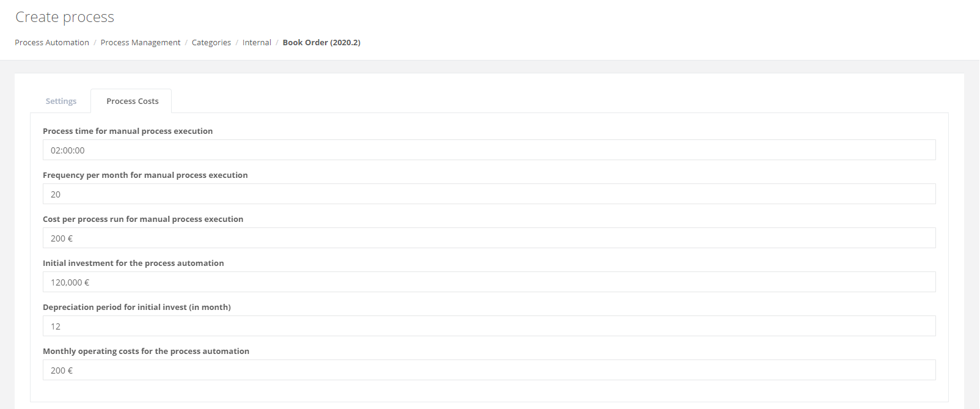This screenshot has height=409, width=980.
Task: Switch to the Settings tab
Action: (61, 101)
